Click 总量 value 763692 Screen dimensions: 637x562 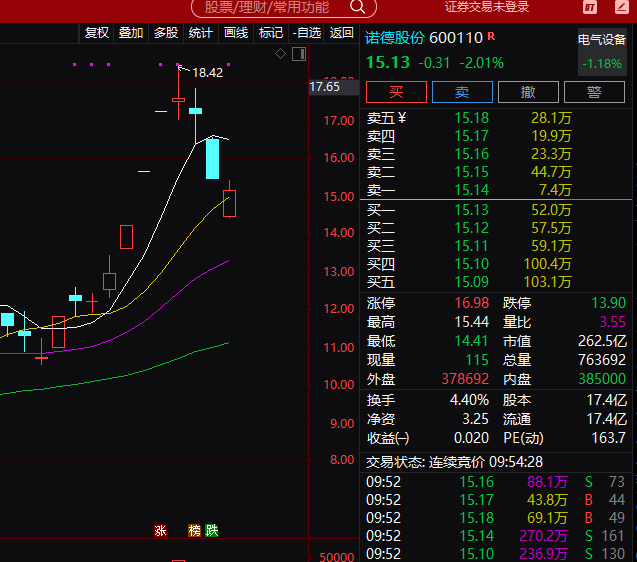coord(602,360)
